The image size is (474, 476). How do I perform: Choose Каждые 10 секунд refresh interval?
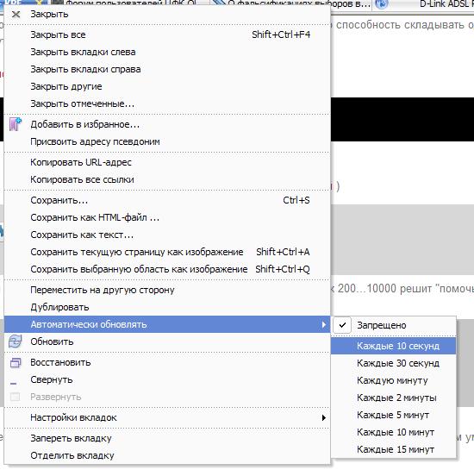(394, 346)
